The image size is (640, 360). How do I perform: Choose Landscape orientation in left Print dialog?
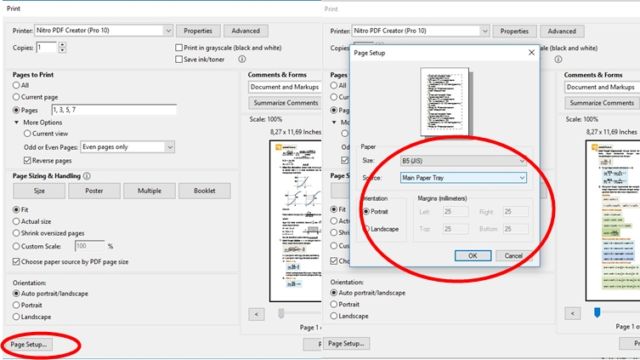[x=16, y=316]
